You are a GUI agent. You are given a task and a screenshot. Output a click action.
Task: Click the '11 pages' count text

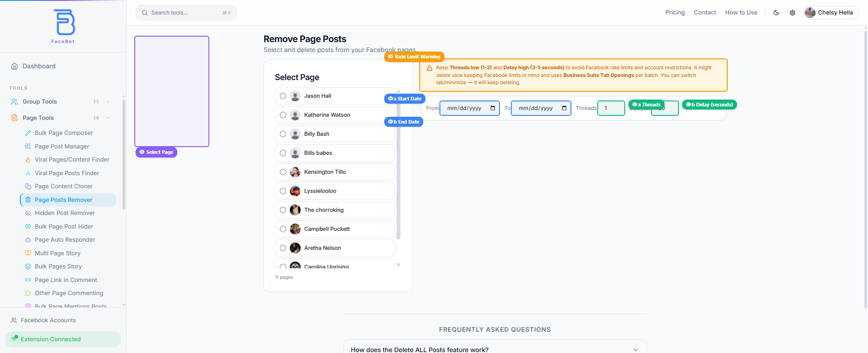tap(284, 277)
